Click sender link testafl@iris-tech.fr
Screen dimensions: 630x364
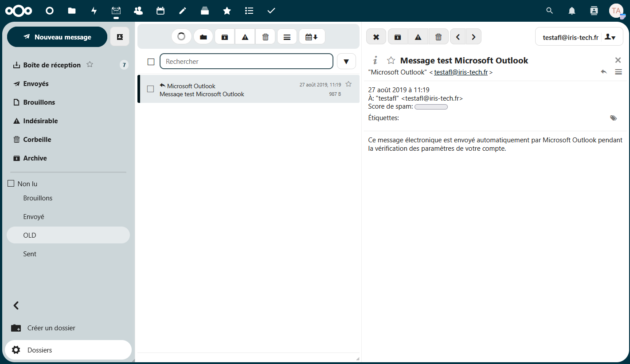click(x=461, y=72)
